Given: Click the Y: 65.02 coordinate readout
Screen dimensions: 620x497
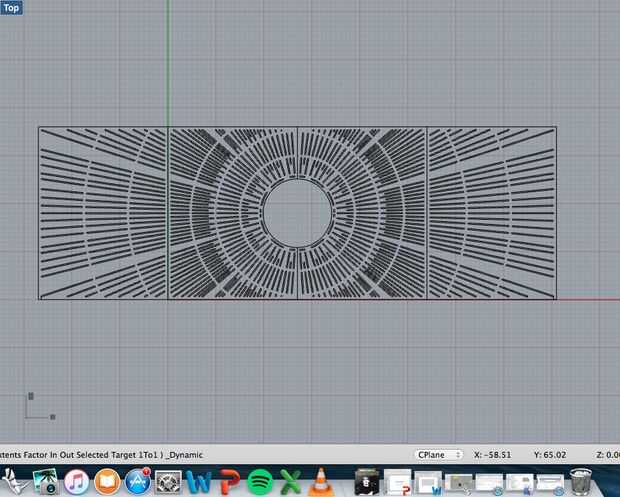Looking at the screenshot, I should tap(550, 455).
